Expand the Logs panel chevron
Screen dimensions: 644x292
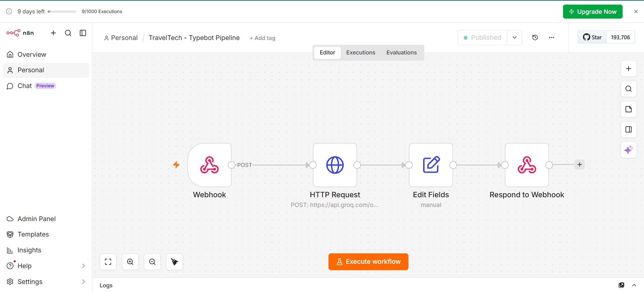(634, 285)
